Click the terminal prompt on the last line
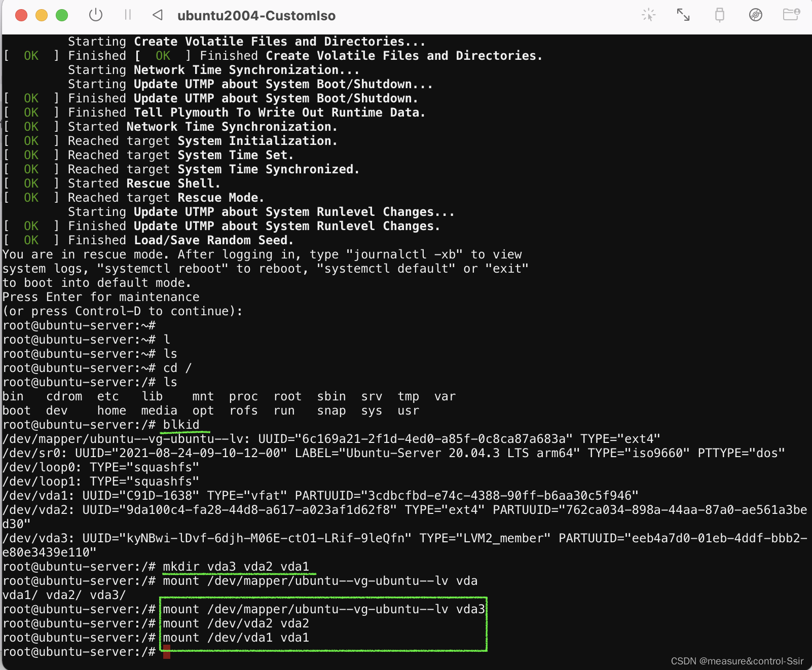The height and width of the screenshot is (670, 812). pyautogui.click(x=79, y=652)
